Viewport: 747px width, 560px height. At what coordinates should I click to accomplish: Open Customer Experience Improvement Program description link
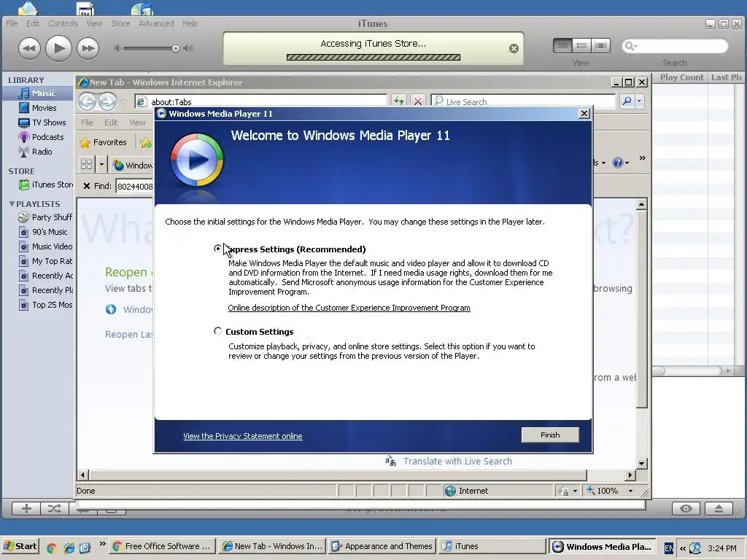point(349,308)
